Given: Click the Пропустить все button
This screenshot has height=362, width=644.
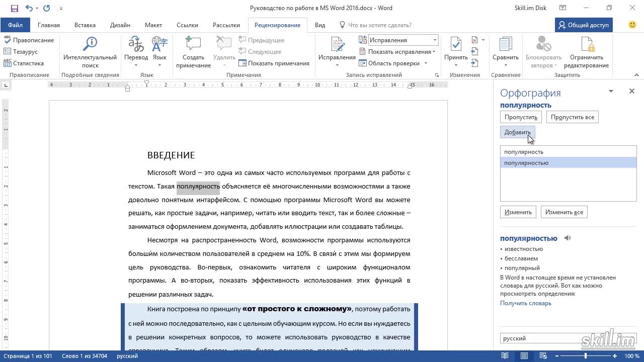Looking at the screenshot, I should (x=572, y=117).
